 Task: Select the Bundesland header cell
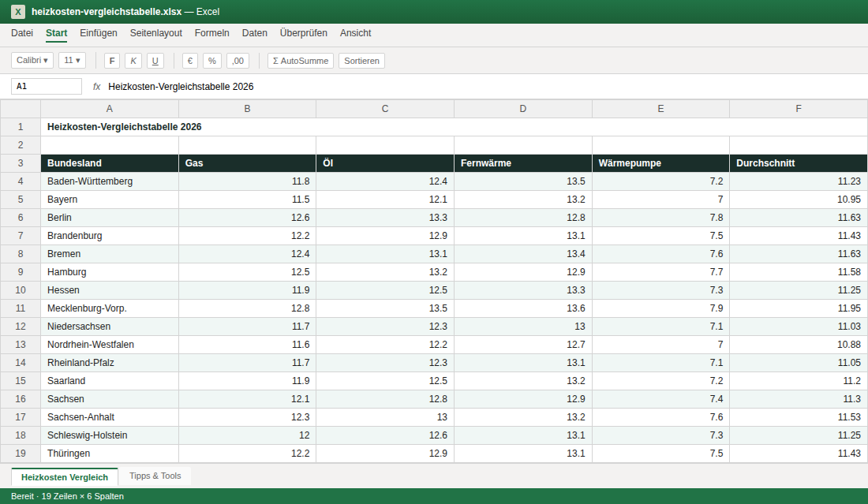tap(110, 163)
